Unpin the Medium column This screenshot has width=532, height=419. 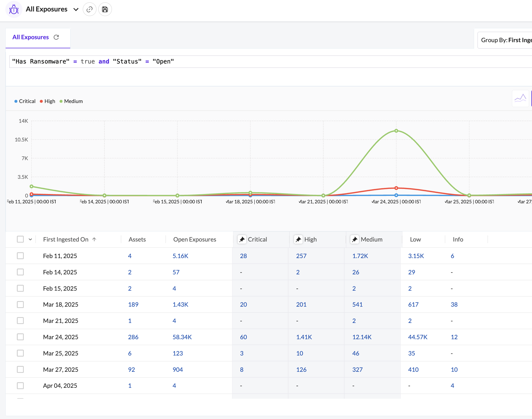(x=355, y=239)
